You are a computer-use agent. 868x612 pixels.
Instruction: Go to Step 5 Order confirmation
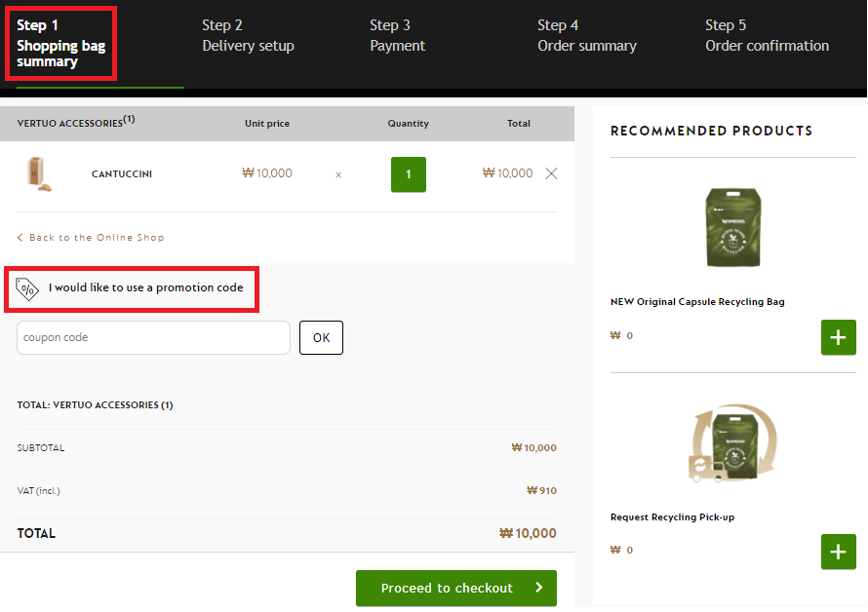point(767,35)
